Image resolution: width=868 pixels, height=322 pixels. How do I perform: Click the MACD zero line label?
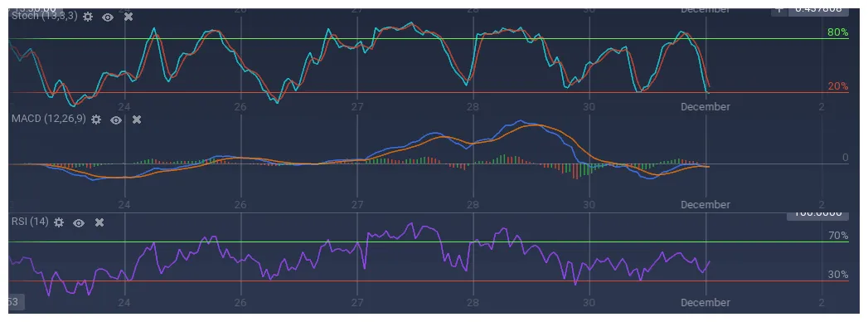pos(845,158)
